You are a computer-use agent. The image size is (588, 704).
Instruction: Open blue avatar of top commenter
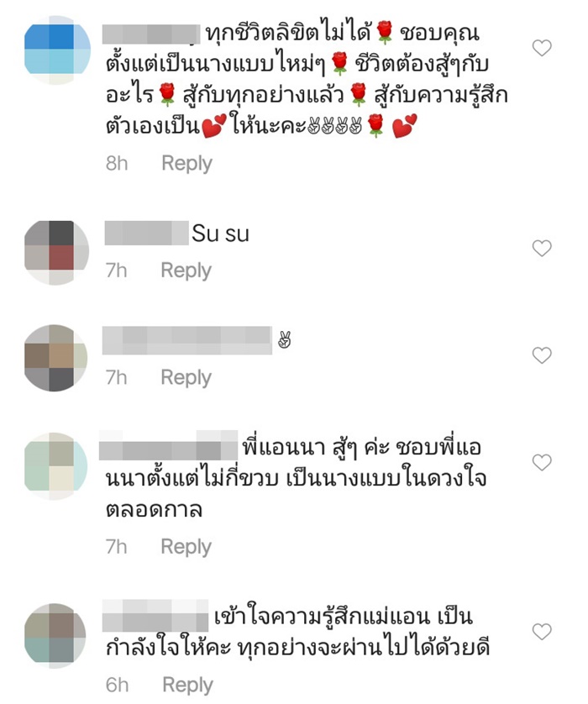57,50
